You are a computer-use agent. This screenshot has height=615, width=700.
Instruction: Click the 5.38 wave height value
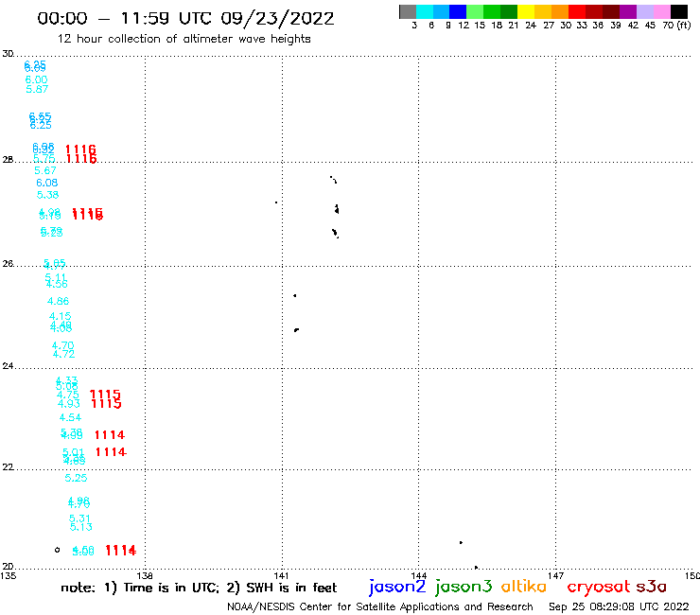pyautogui.click(x=47, y=195)
